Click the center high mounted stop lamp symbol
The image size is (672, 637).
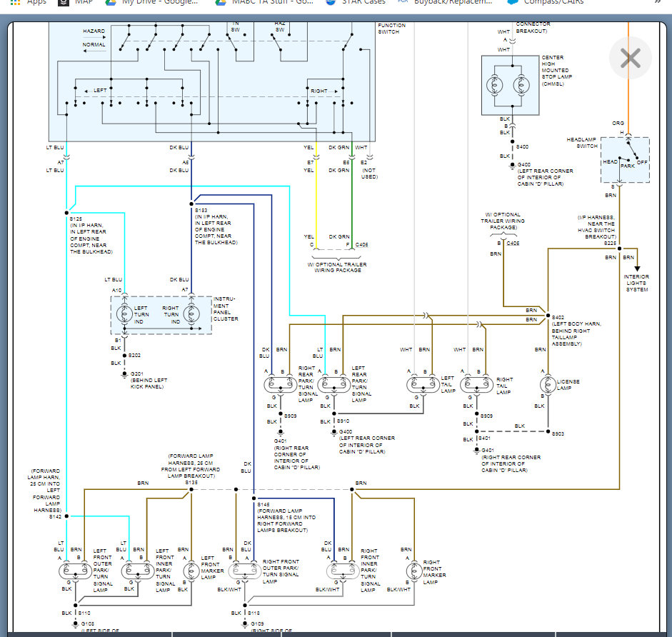pos(512,85)
